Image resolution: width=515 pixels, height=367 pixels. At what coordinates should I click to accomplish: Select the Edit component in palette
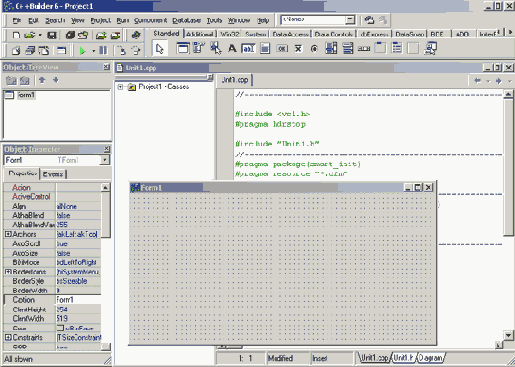[249, 48]
